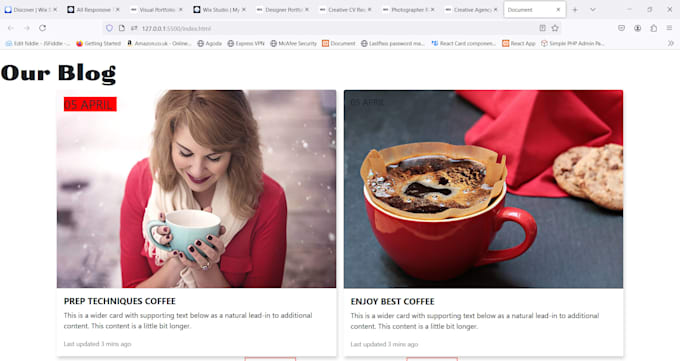Reload the current page

point(42,28)
